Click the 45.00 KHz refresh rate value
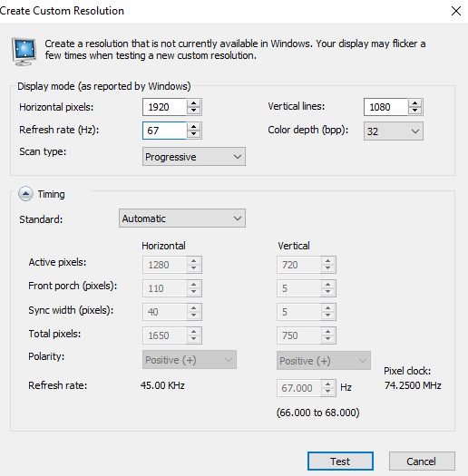The width and height of the screenshot is (468, 476). click(162, 385)
